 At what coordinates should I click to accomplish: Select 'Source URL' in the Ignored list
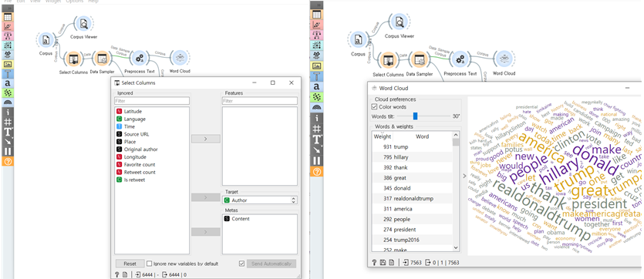(x=152, y=134)
